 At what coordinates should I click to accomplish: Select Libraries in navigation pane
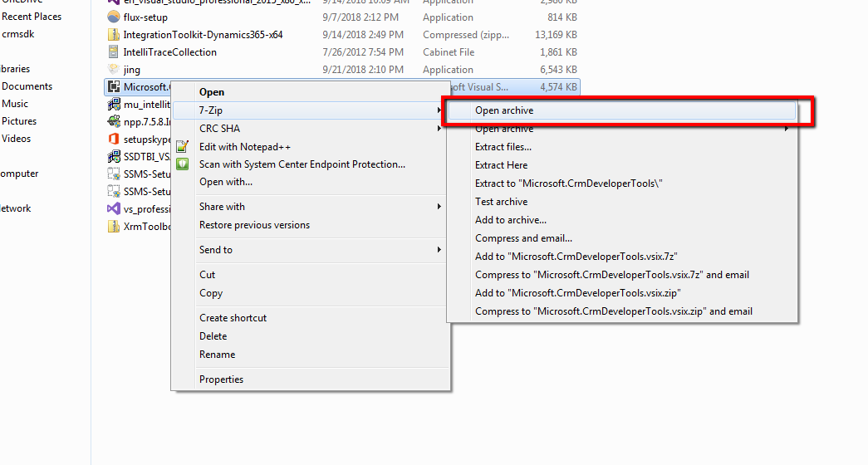coord(15,69)
